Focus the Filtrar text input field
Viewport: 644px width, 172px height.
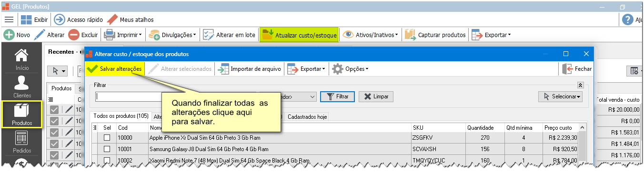coord(129,96)
